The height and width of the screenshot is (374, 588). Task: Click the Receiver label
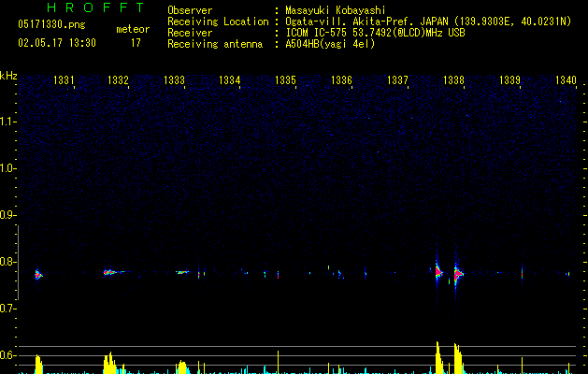(190, 33)
